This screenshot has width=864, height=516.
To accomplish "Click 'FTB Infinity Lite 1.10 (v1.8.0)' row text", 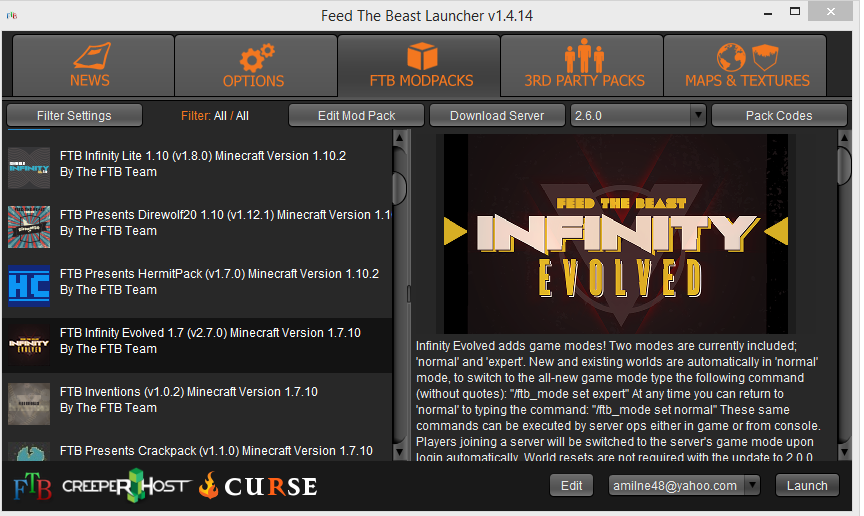I will pyautogui.click(x=203, y=156).
